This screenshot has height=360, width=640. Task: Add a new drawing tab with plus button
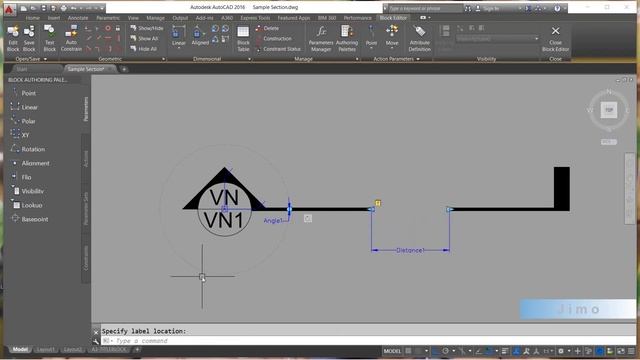(124, 69)
